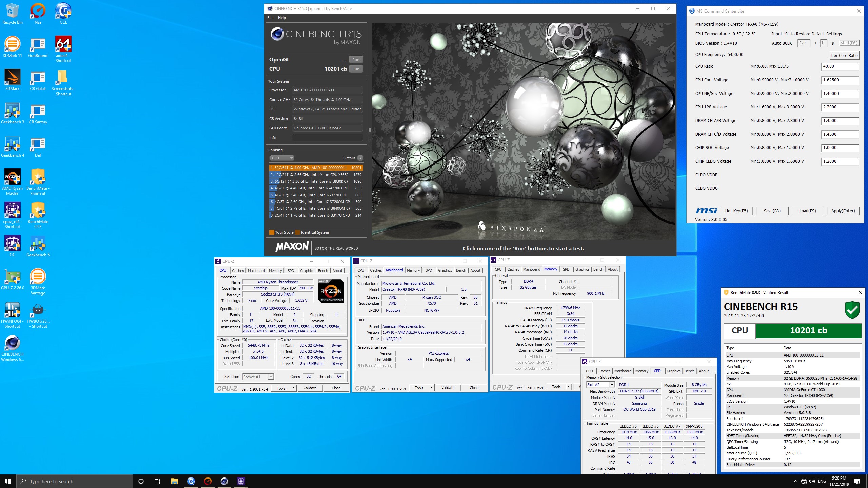This screenshot has height=488, width=868.
Task: Open Bench tab in first CPU-Z window
Action: [x=323, y=271]
